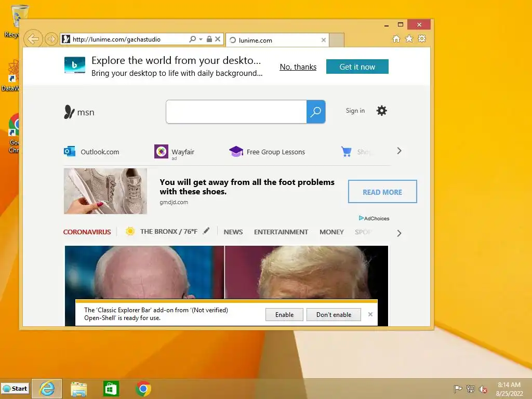The image size is (532, 399).
Task: Stop loading with the address bar X
Action: coord(218,39)
